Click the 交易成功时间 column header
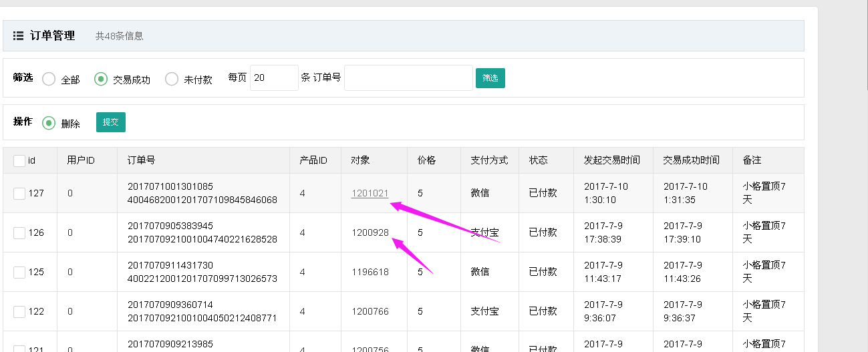The height and width of the screenshot is (352, 868). [x=691, y=160]
